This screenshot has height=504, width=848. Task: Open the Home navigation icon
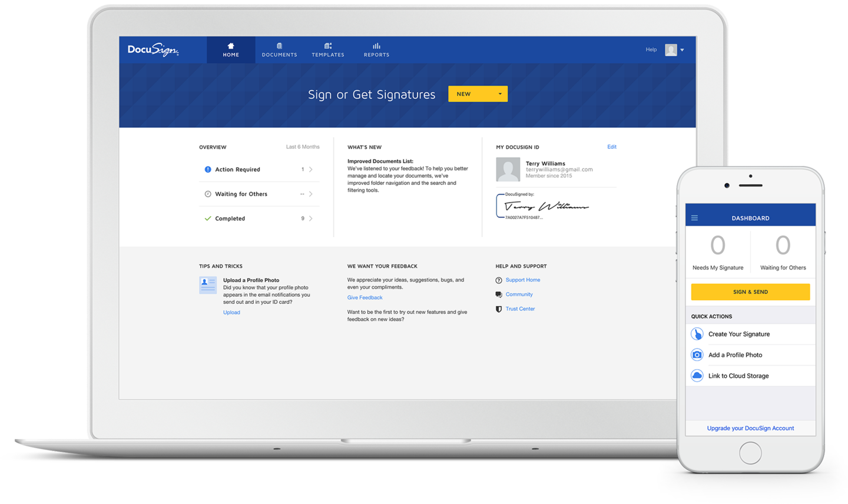[230, 45]
